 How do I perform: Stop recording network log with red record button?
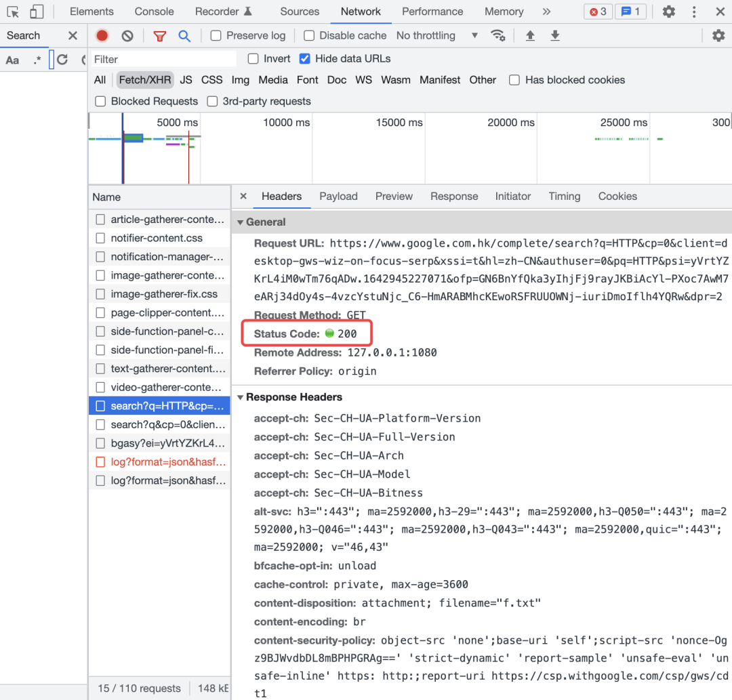click(102, 35)
